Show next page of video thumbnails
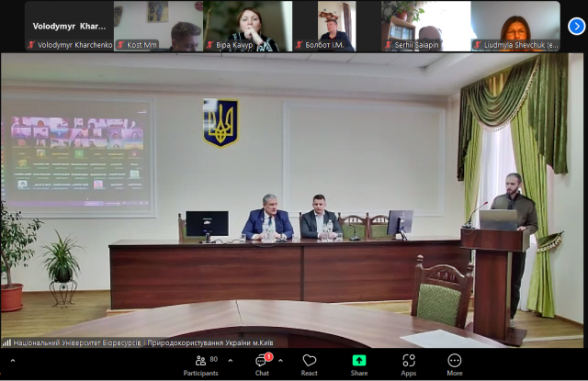 click(x=576, y=27)
